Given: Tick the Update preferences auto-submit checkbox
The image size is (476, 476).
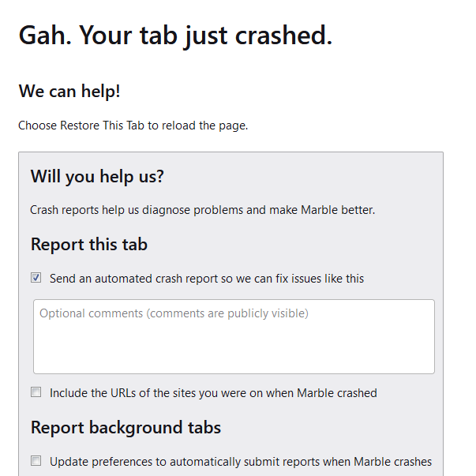Looking at the screenshot, I should pos(36,461).
